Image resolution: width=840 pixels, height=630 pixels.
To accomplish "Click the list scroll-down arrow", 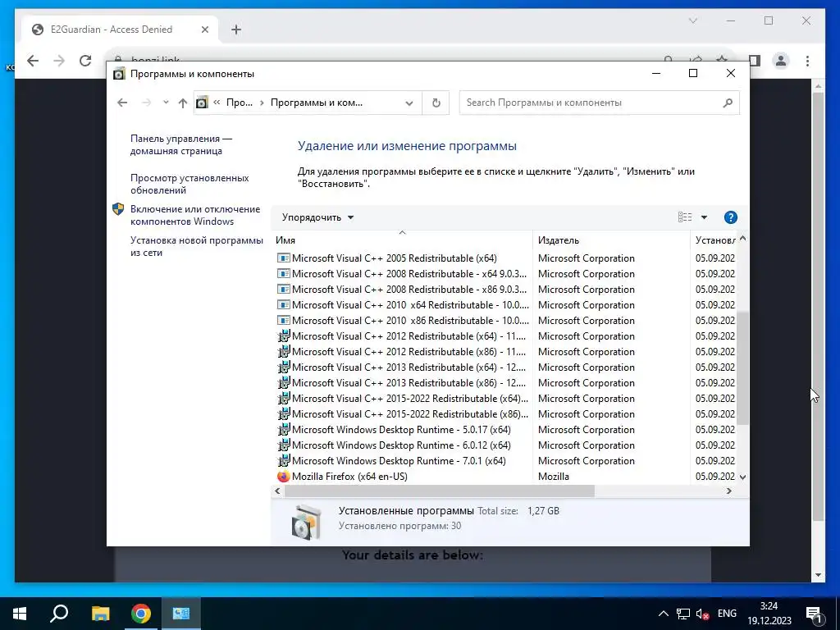I will click(x=742, y=477).
